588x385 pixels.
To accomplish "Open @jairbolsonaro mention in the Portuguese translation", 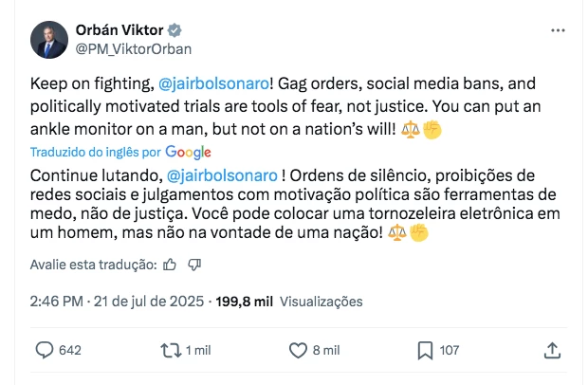I will [x=222, y=175].
